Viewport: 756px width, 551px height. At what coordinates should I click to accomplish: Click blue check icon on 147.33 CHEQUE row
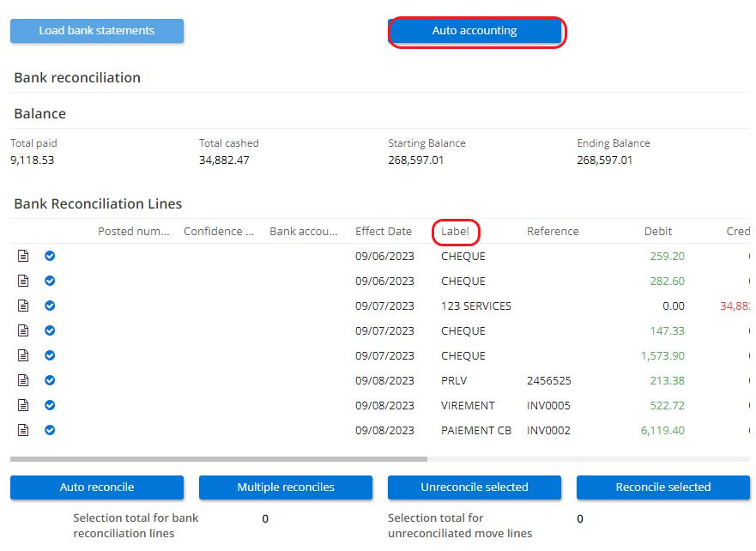[50, 330]
